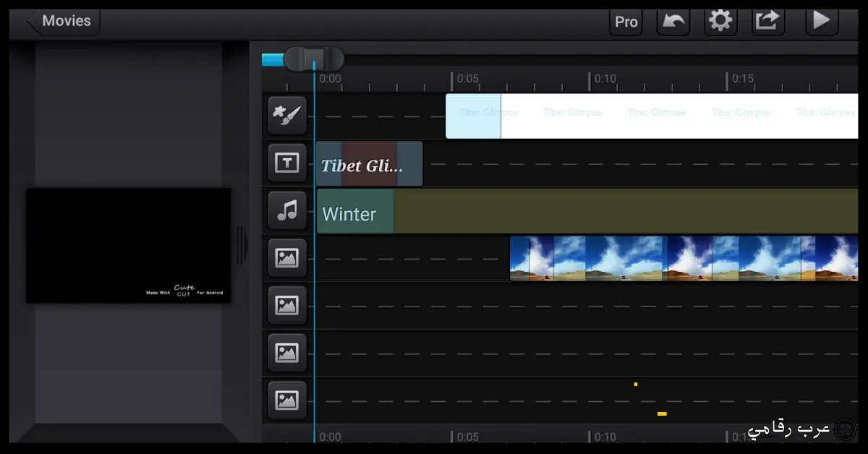Select the sky landscape video clip
868x454 pixels.
684,258
